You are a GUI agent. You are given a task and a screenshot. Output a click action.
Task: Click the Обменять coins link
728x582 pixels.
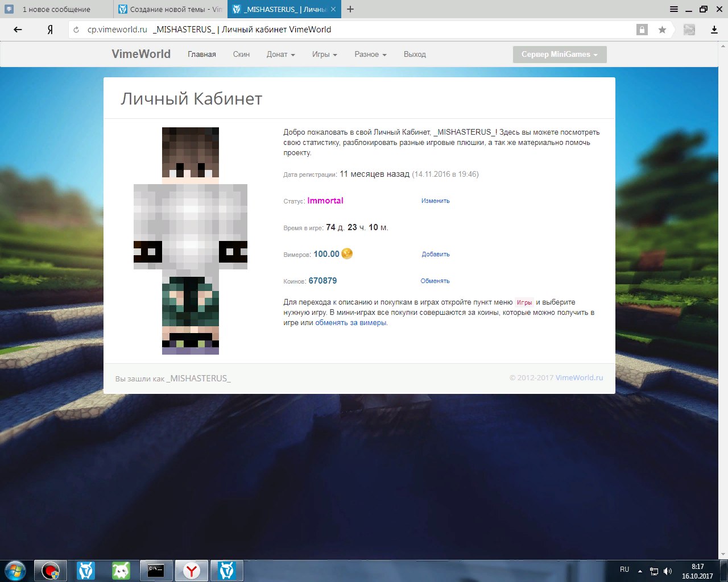tap(435, 281)
